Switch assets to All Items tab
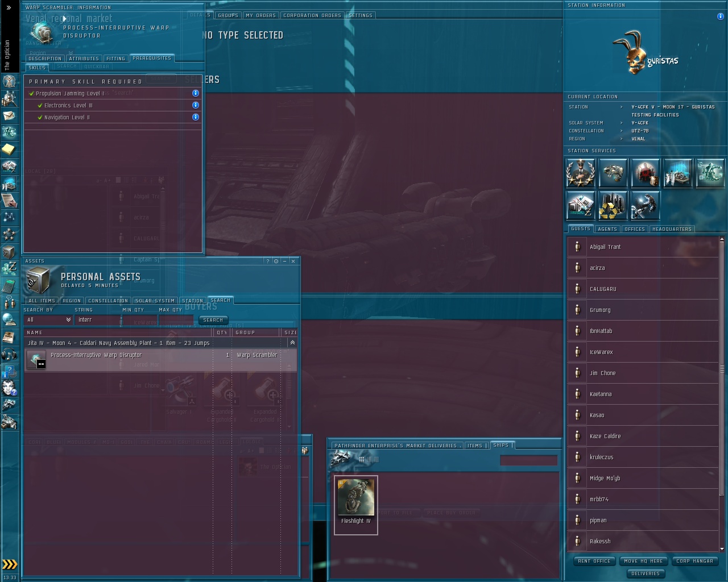Screen dimensions: 728x582 tap(42, 301)
